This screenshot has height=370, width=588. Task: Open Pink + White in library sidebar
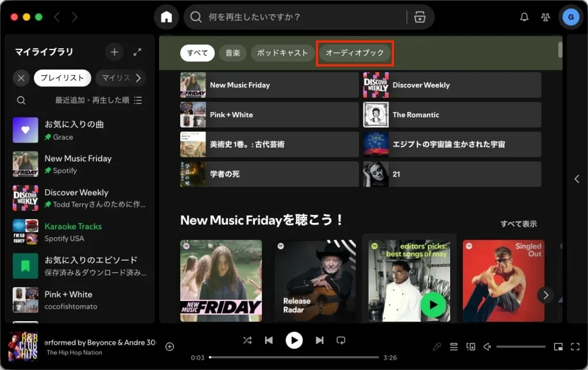point(80,300)
